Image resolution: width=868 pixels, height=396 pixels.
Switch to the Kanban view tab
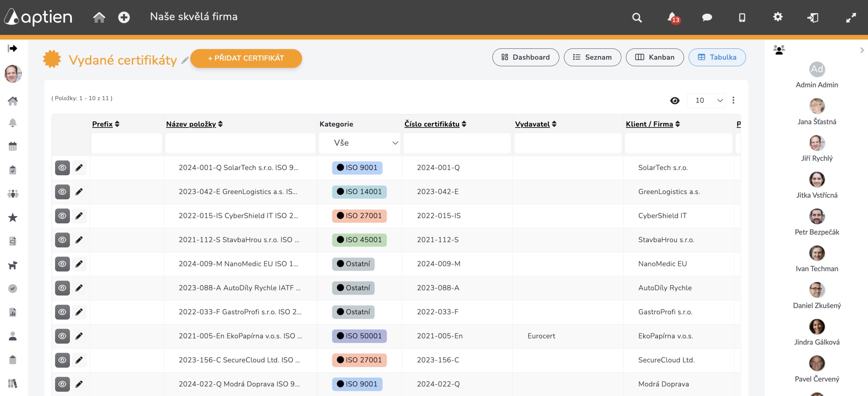point(654,57)
